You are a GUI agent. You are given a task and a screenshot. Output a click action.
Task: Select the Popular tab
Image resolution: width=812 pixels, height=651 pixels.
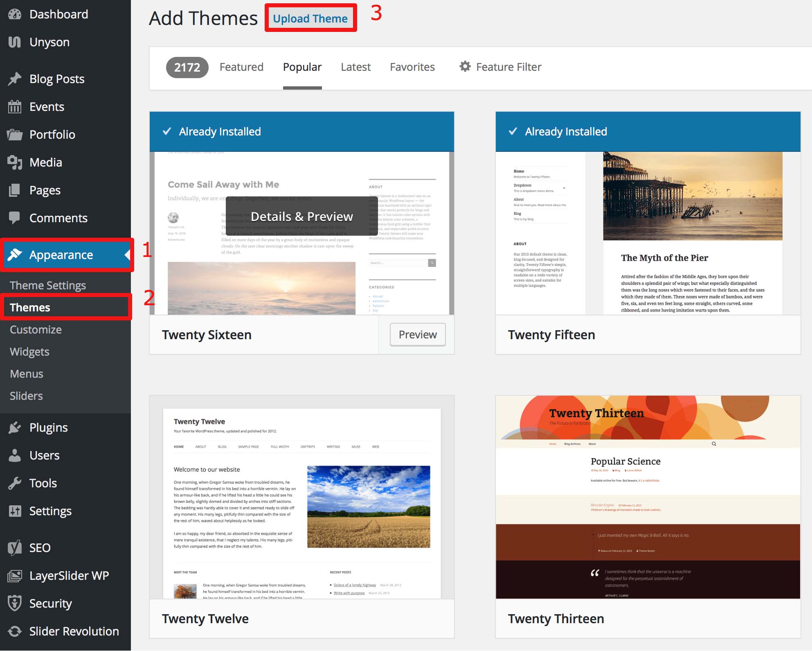coord(302,67)
